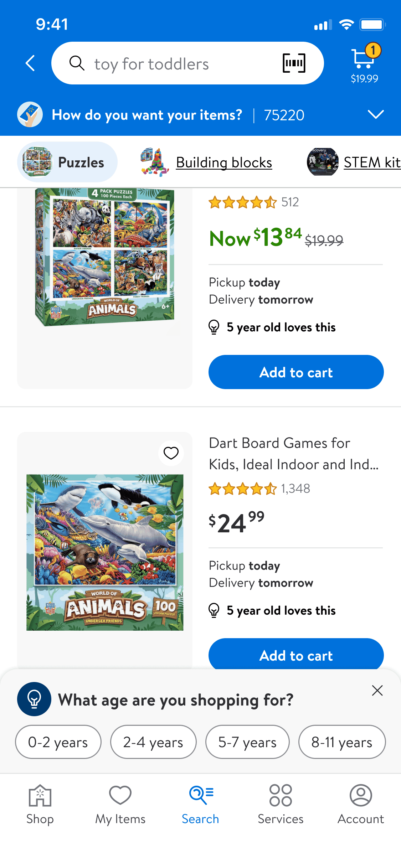Choose the 0-2 years age option

coord(58,742)
